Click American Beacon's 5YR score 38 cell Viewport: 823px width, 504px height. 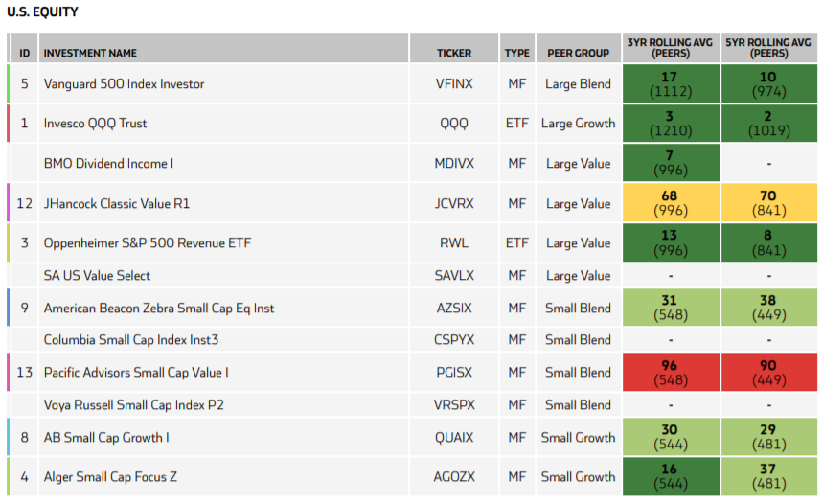pyautogui.click(x=769, y=308)
